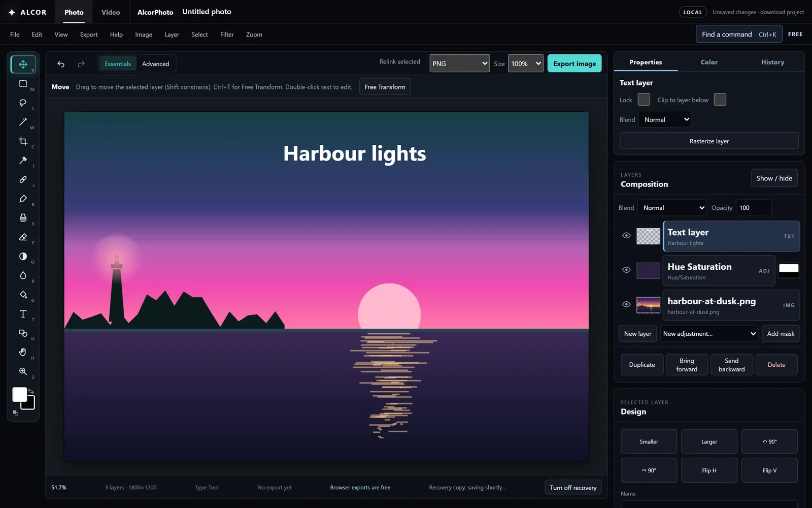The image size is (812, 508).
Task: Open the New adjustment dropdown
Action: coord(709,334)
